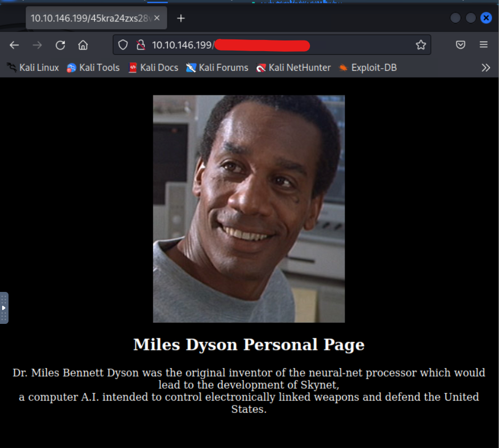Click the insecure connection padlock icon

coord(140,45)
